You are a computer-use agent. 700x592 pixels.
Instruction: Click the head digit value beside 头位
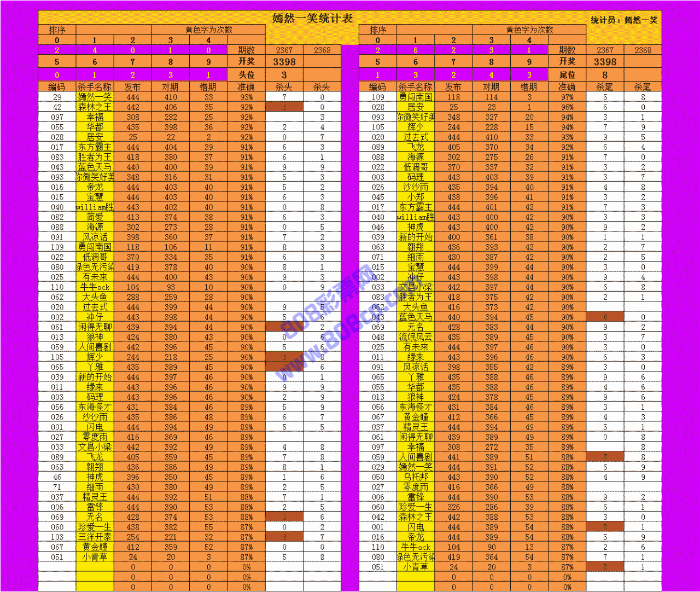click(x=284, y=74)
